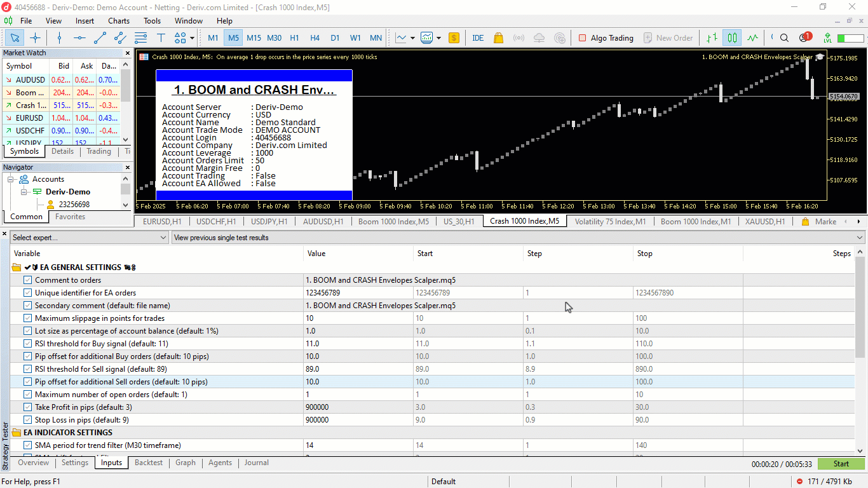Collapse the Deriv-Demo tree node

(24, 191)
